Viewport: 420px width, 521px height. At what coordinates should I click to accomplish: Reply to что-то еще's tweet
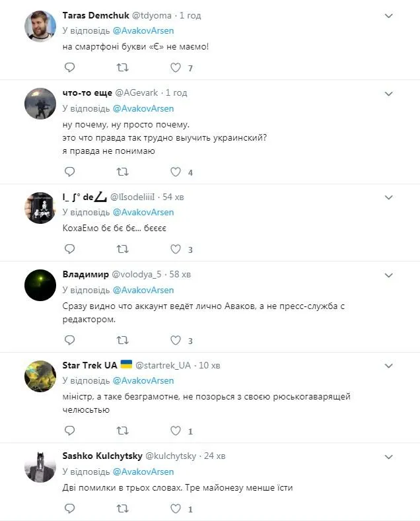pos(70,172)
